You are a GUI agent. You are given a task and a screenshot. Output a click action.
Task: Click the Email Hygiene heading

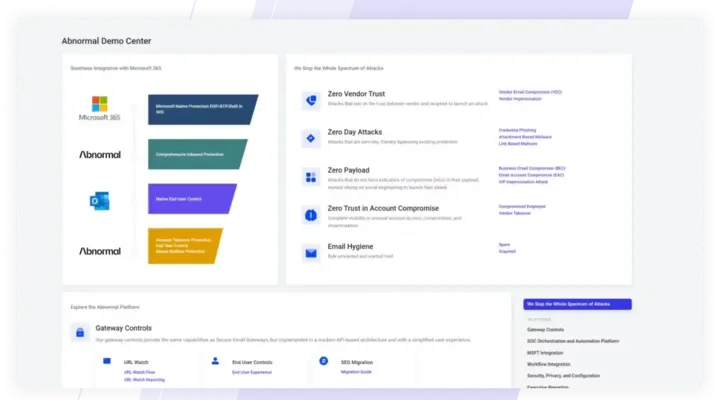click(350, 246)
